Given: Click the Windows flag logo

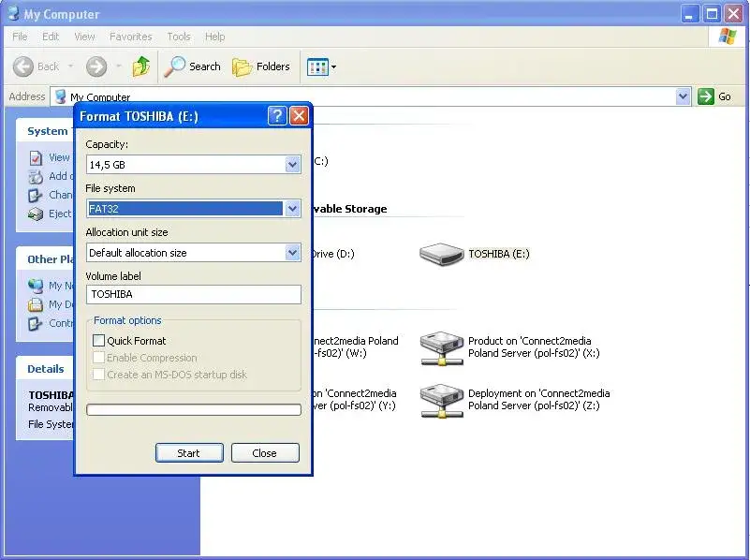Looking at the screenshot, I should click(x=727, y=37).
